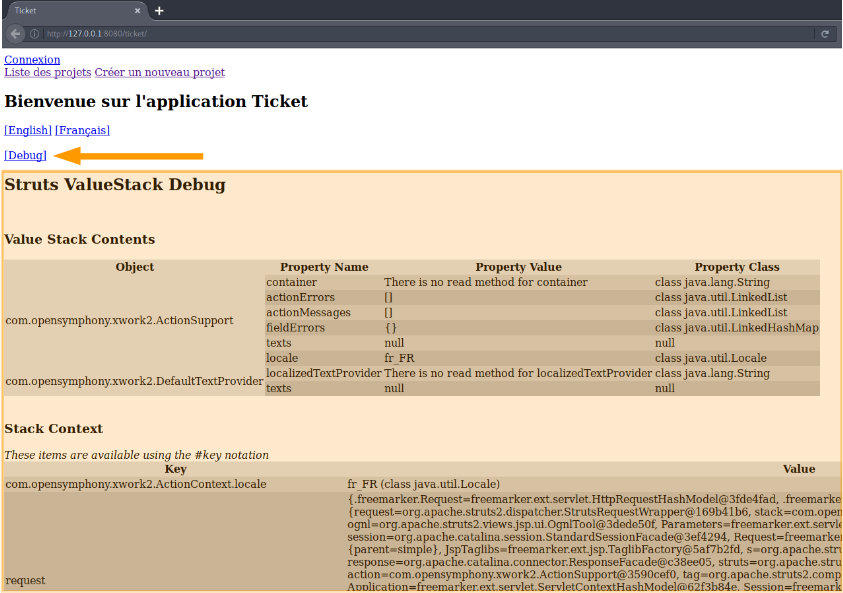Image resolution: width=843 pixels, height=593 pixels.
Task: Click the Property Class column header
Action: (737, 267)
